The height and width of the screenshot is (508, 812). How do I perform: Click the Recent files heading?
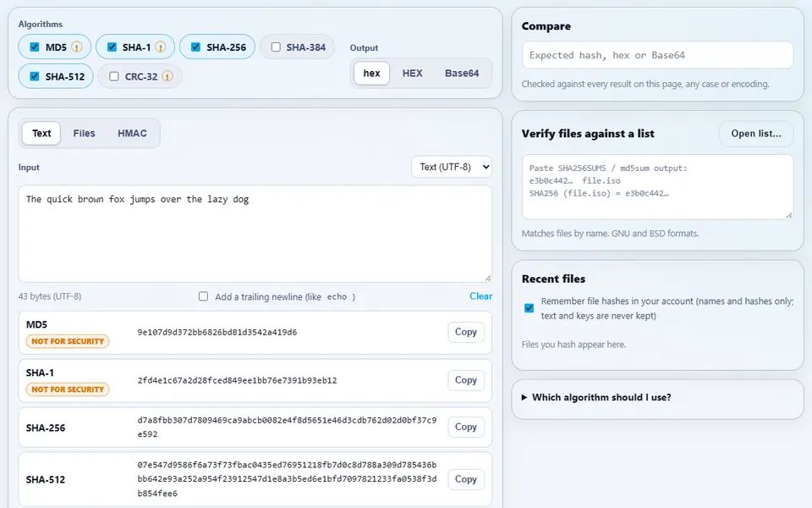pos(553,279)
